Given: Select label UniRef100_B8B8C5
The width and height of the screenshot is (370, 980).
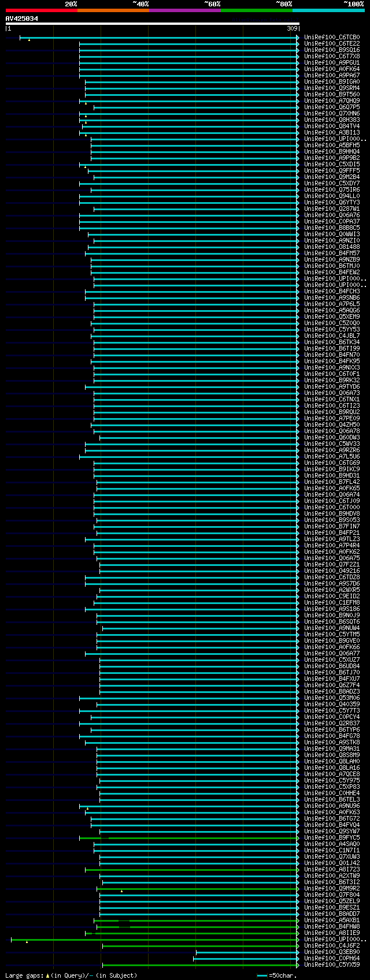Looking at the screenshot, I should point(332,228).
